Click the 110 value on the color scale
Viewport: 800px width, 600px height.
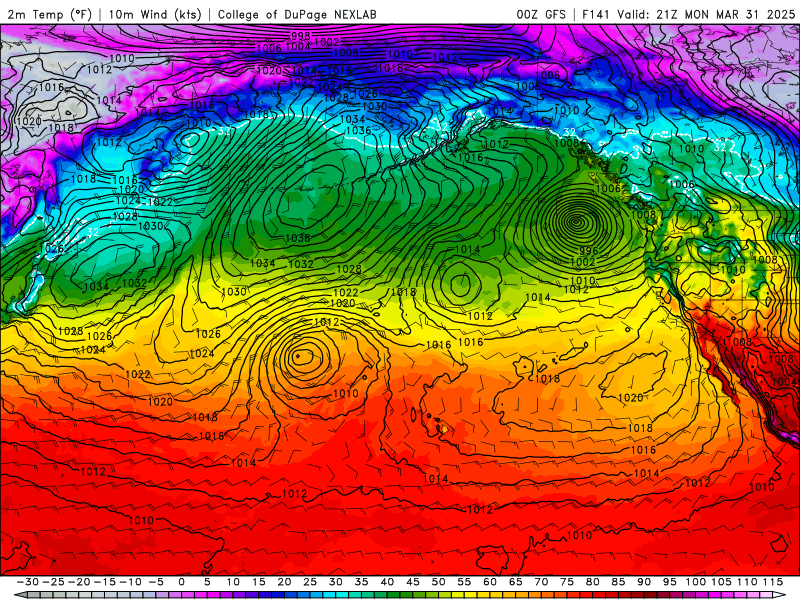point(747,582)
